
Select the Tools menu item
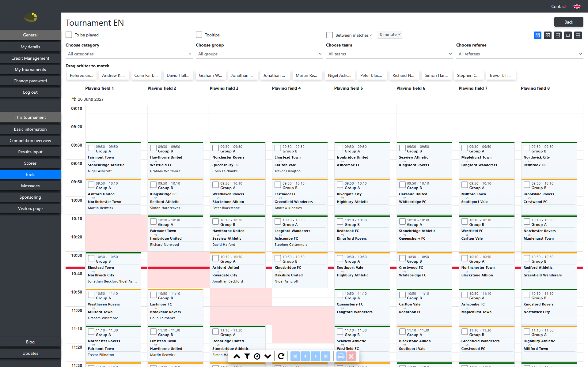[30, 174]
